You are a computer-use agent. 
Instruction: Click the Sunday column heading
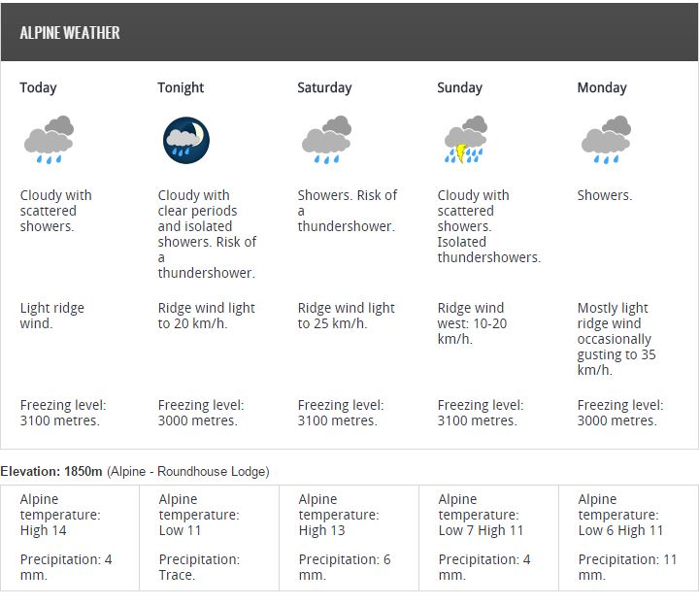tap(460, 87)
